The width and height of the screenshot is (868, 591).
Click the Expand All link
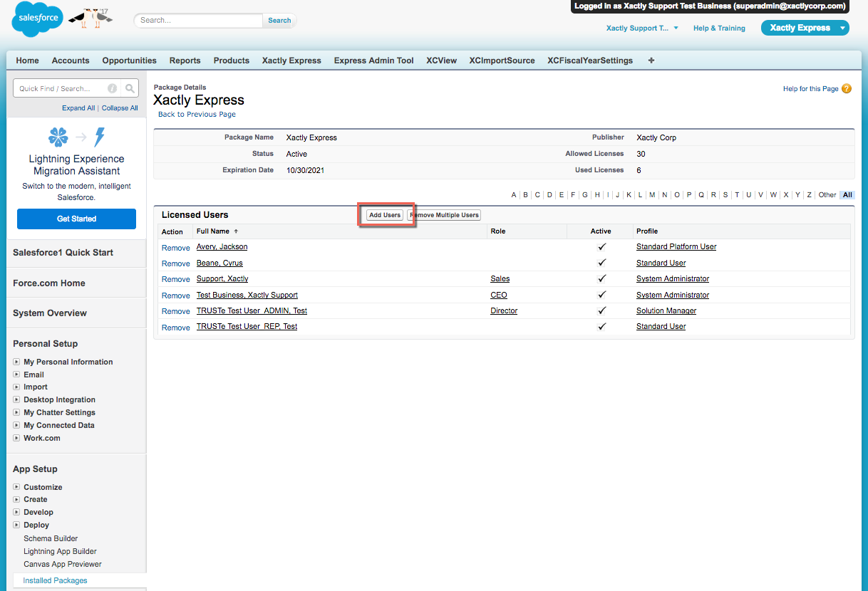tap(78, 108)
